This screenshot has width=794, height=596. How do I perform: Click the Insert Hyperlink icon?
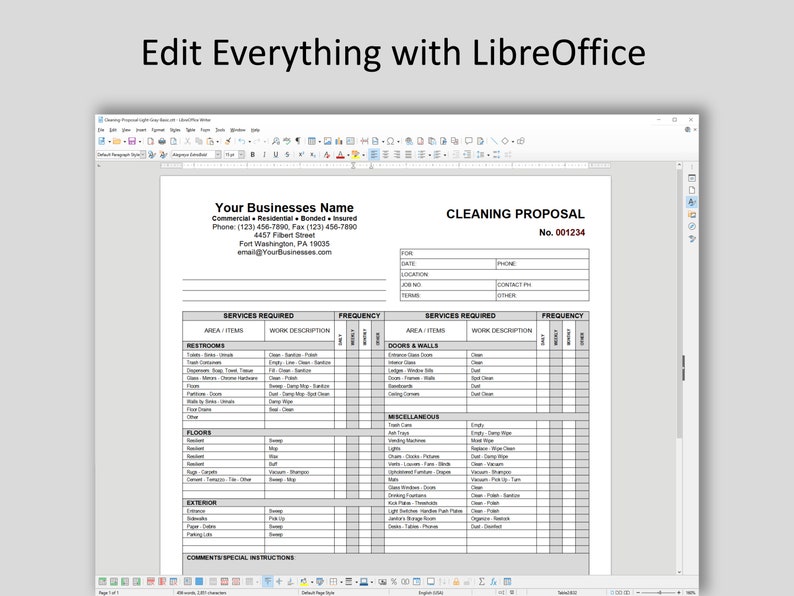click(x=409, y=141)
